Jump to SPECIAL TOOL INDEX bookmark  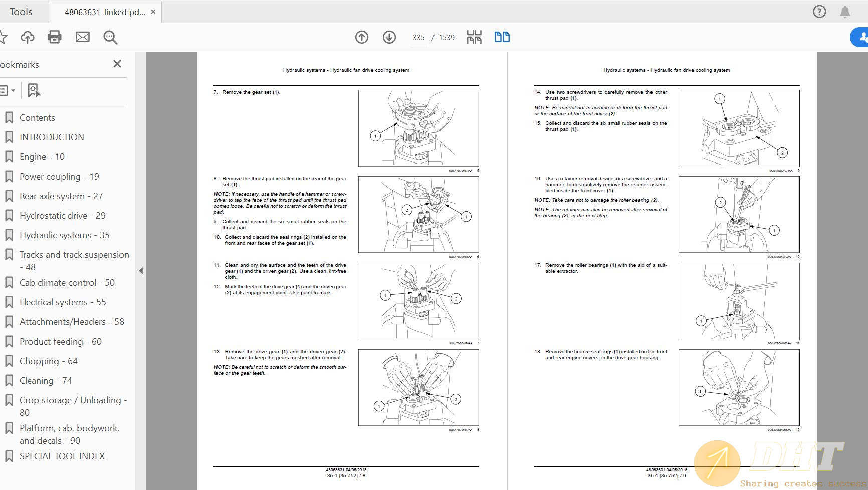(62, 456)
